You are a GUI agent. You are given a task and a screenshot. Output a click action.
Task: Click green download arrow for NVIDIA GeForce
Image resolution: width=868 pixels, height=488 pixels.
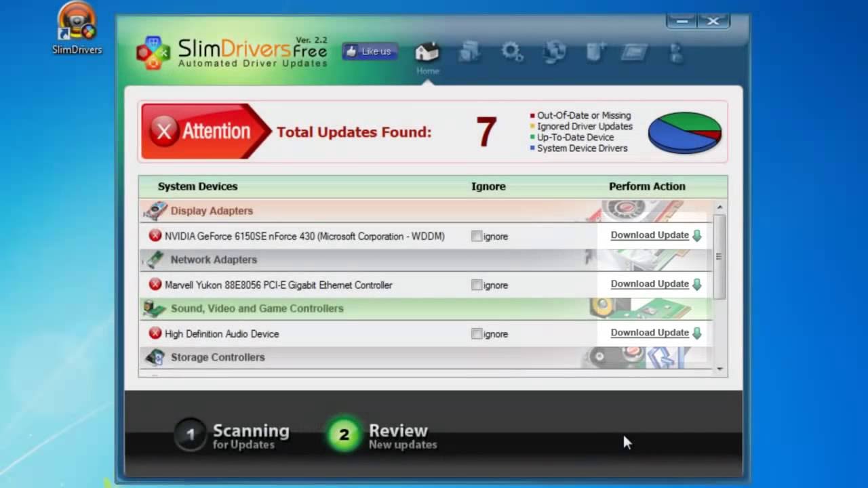pyautogui.click(x=696, y=236)
